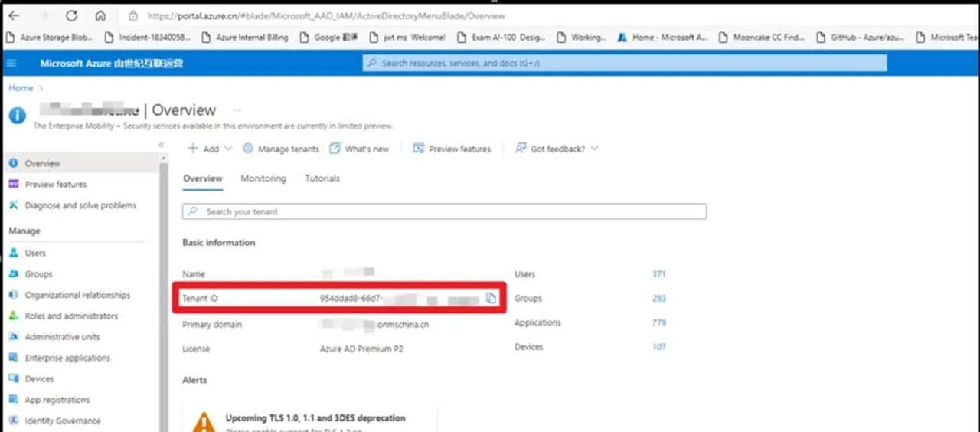Select the Overview tab
Screen dimensions: 980x432
202,178
